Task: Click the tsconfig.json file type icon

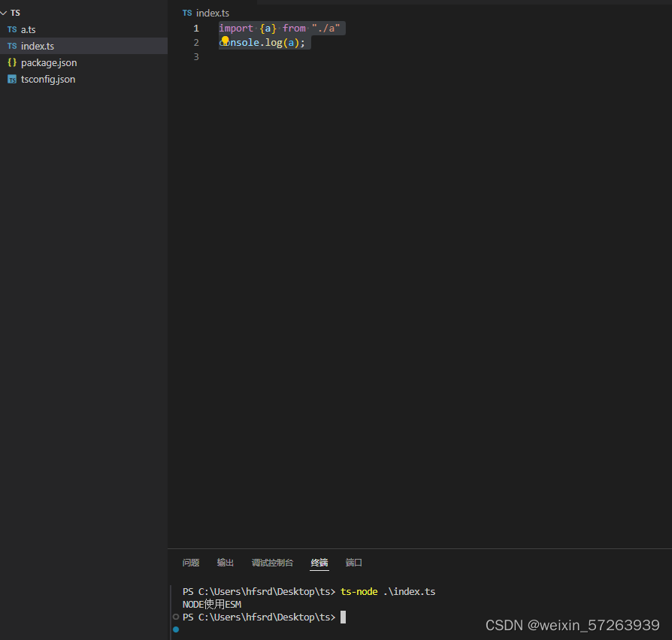Action: click(x=11, y=79)
